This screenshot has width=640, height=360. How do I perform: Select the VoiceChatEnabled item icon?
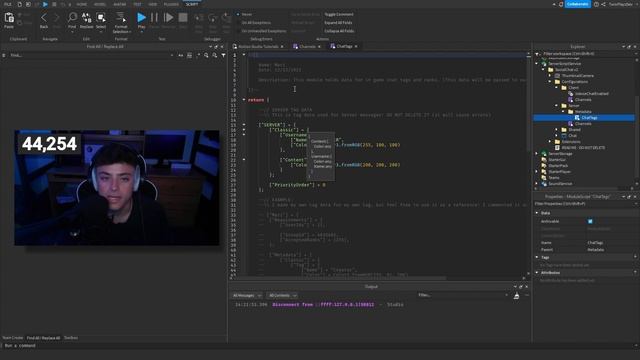pos(571,93)
